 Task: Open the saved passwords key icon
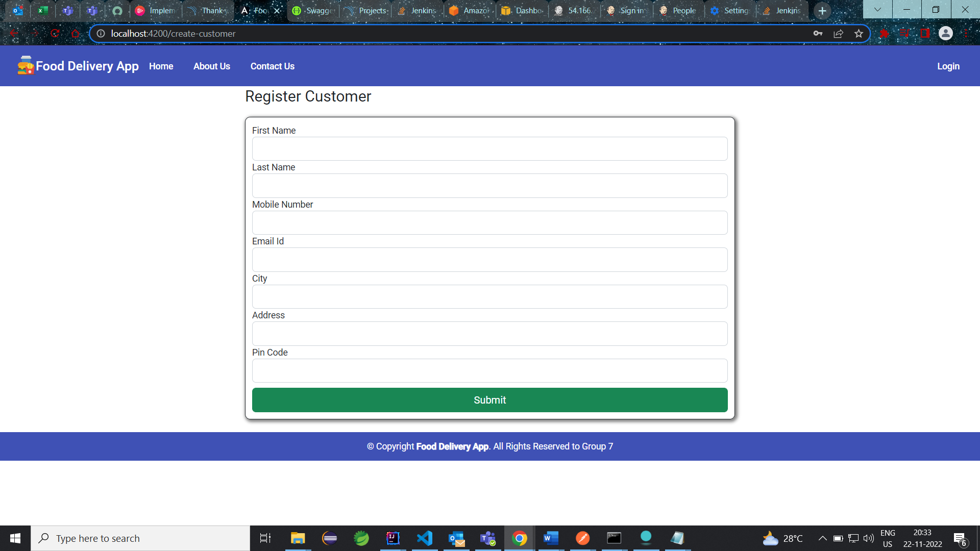coord(818,34)
